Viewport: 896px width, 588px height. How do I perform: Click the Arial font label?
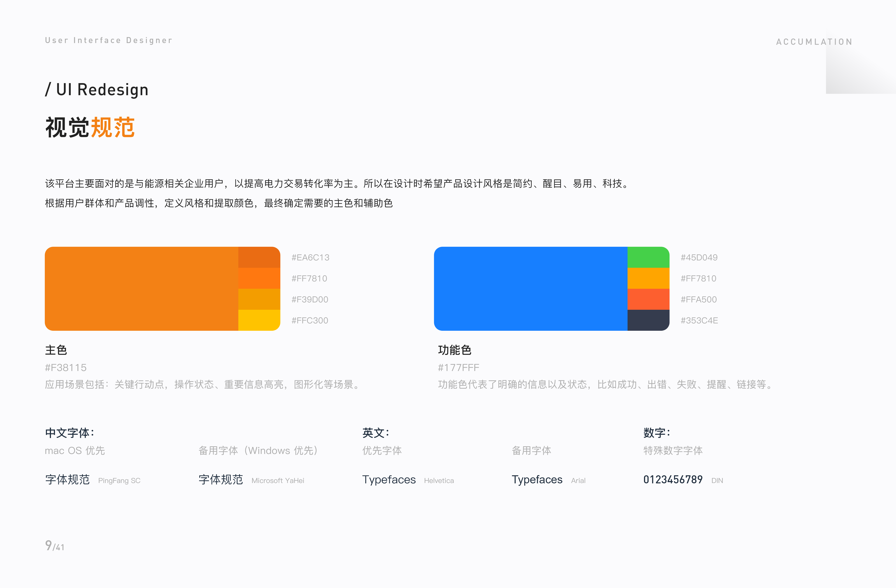pyautogui.click(x=578, y=481)
